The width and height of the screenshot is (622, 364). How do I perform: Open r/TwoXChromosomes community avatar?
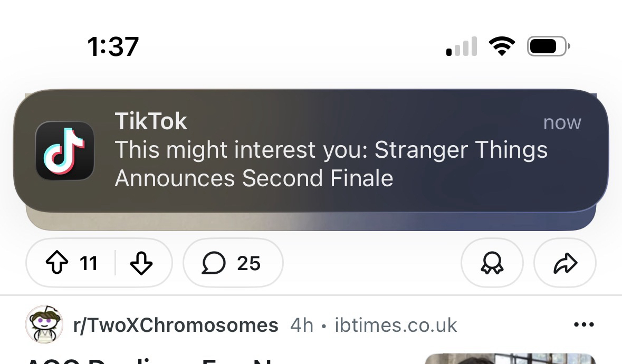click(44, 324)
